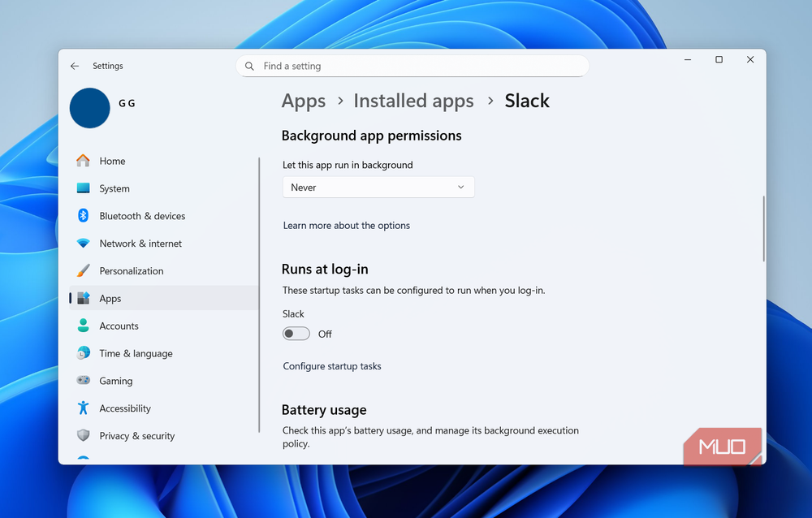The height and width of the screenshot is (518, 812).
Task: Click the Network wifi icon
Action: 83,243
